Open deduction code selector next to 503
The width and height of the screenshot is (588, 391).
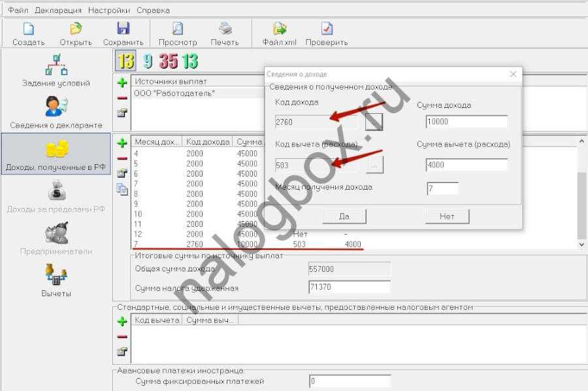374,165
